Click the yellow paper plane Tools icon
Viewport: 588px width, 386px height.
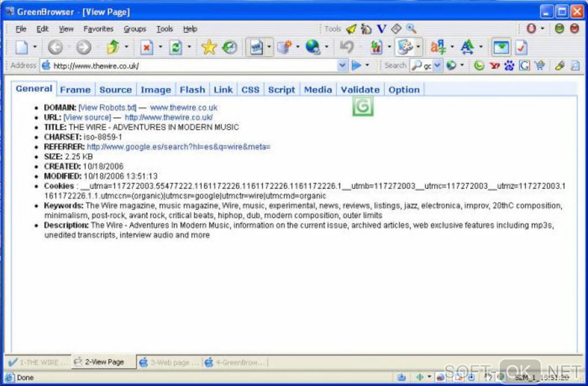point(351,29)
